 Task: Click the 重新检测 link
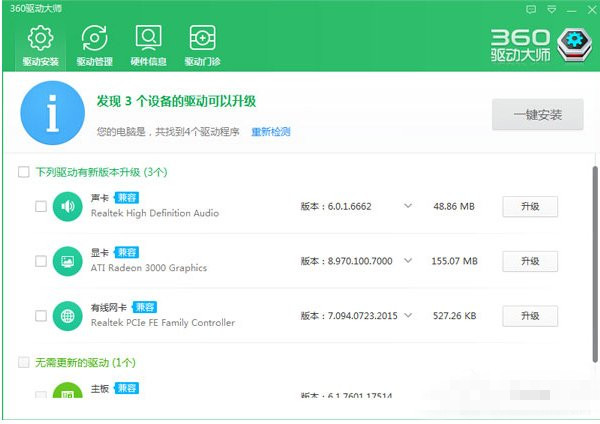pos(270,131)
